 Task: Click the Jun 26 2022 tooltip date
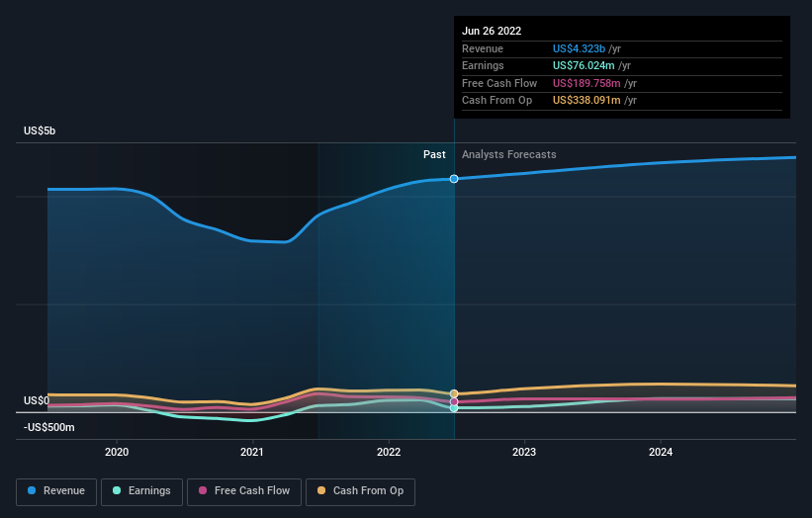(492, 31)
